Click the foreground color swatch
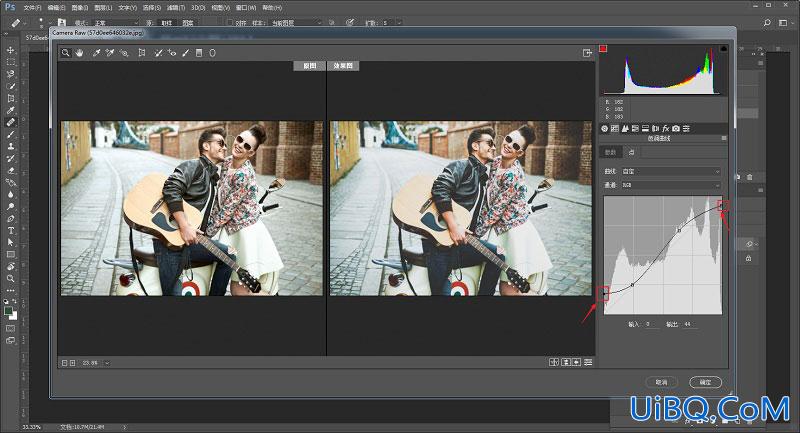 point(8,311)
